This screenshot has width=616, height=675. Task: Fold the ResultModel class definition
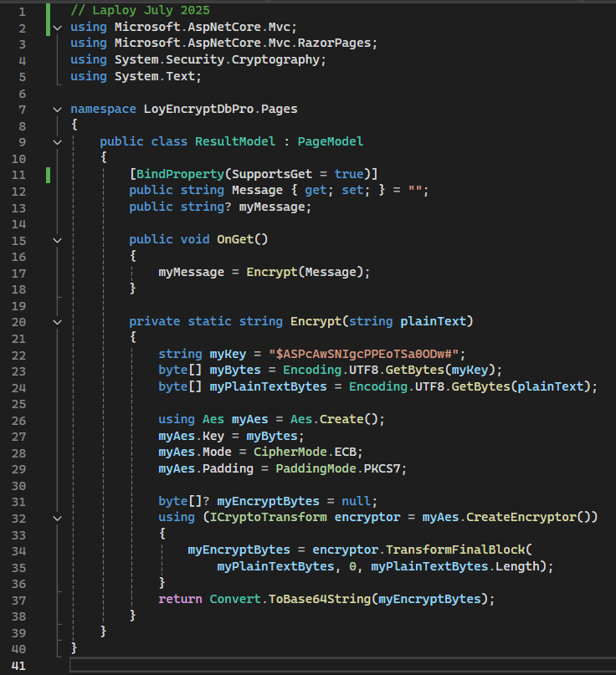click(57, 141)
